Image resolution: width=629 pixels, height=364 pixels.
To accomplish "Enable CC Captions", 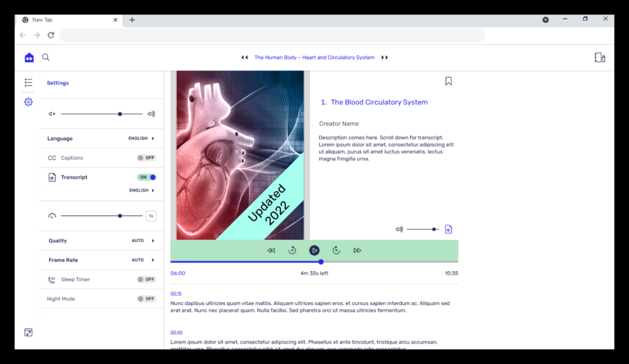I will 146,158.
